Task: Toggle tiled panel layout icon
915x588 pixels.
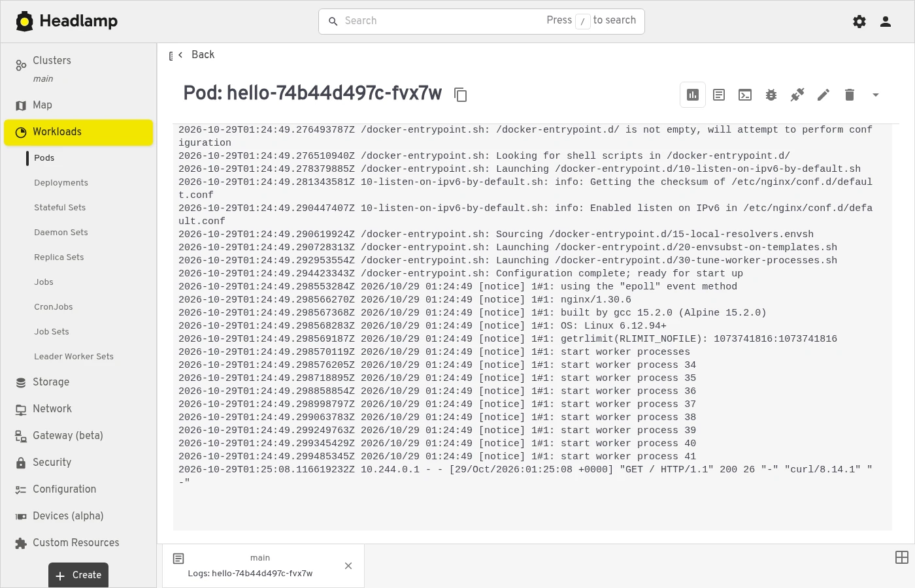Action: point(902,557)
